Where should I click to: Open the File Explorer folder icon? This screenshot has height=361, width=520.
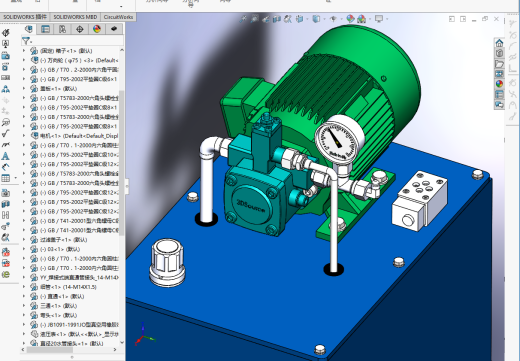pos(499,64)
